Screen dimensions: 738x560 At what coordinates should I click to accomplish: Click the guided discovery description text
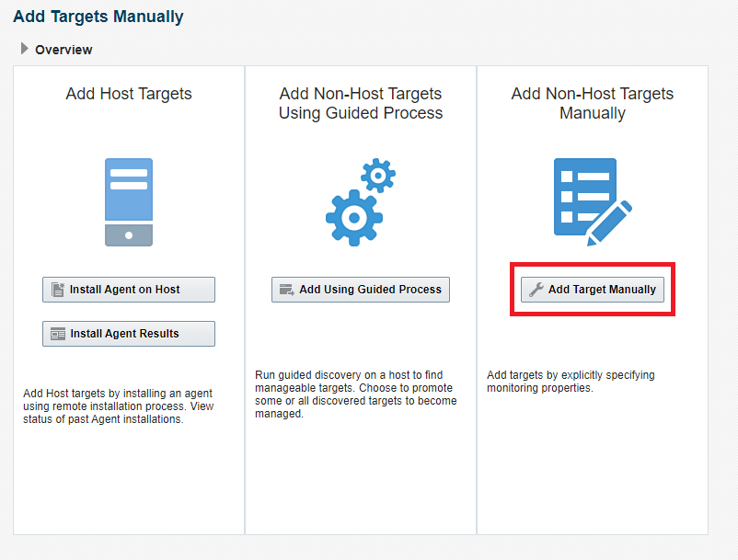coord(355,394)
